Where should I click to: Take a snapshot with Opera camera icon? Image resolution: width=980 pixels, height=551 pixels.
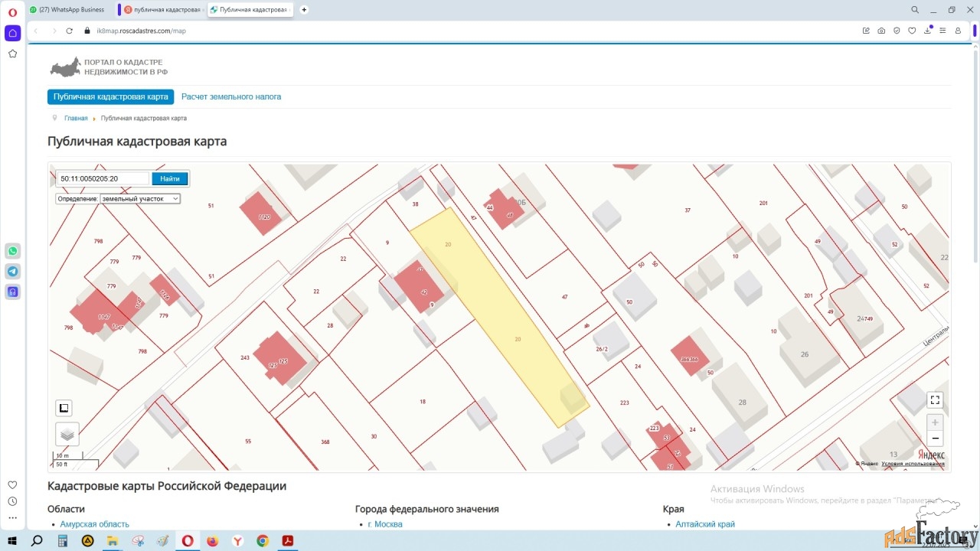click(881, 31)
